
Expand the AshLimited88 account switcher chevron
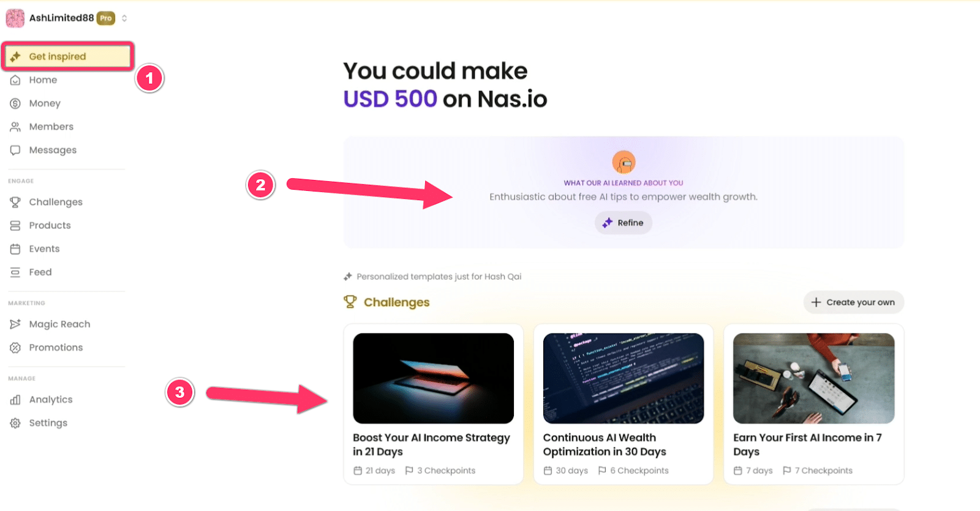[124, 18]
